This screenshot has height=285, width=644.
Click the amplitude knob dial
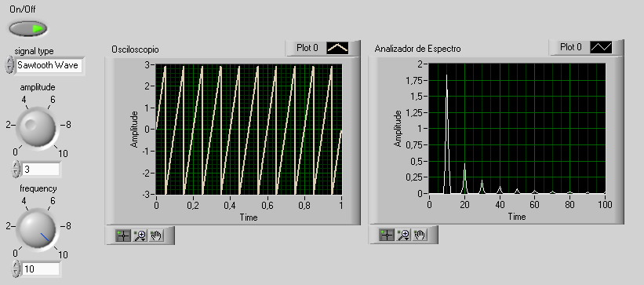pos(37,127)
